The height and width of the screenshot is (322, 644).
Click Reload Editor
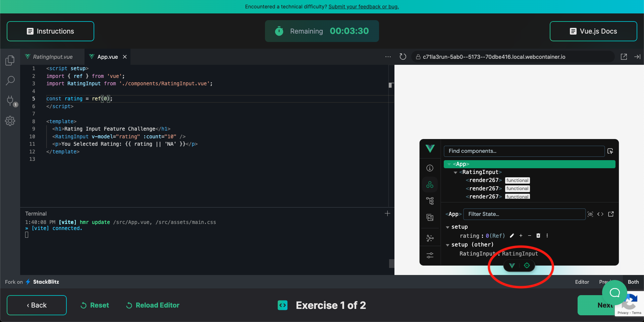point(153,305)
